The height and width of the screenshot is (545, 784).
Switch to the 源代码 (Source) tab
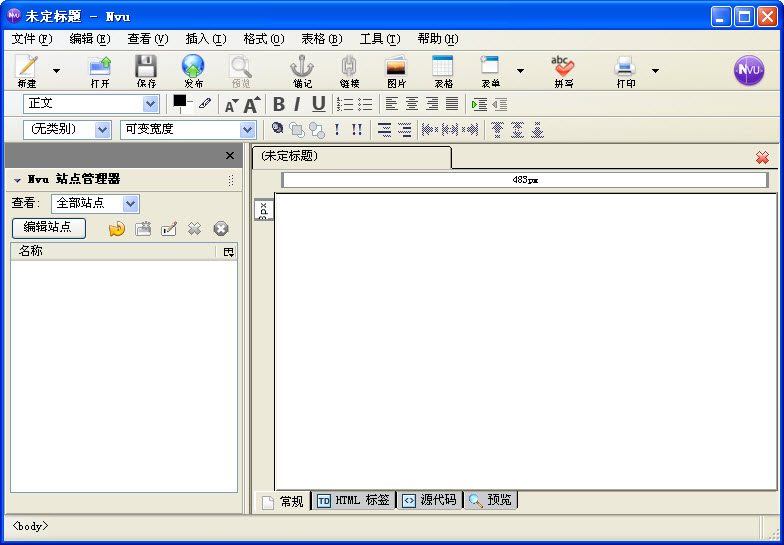pyautogui.click(x=430, y=500)
